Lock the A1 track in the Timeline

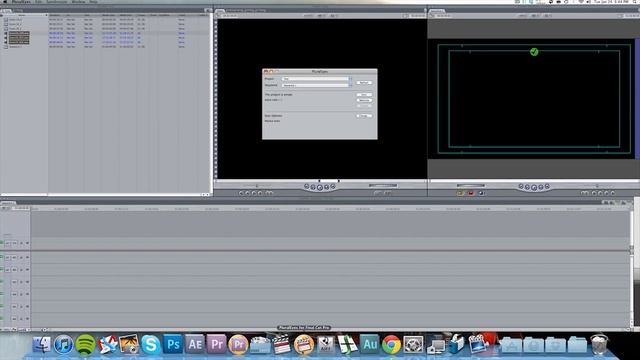coord(22,258)
